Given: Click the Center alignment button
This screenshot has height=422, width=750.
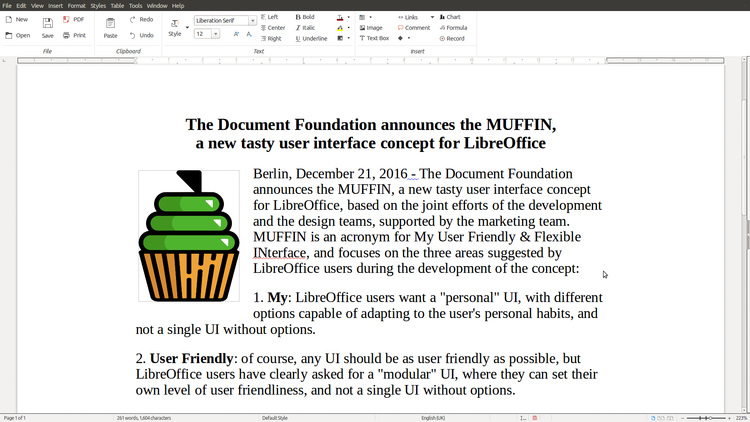Looking at the screenshot, I should click(x=272, y=28).
